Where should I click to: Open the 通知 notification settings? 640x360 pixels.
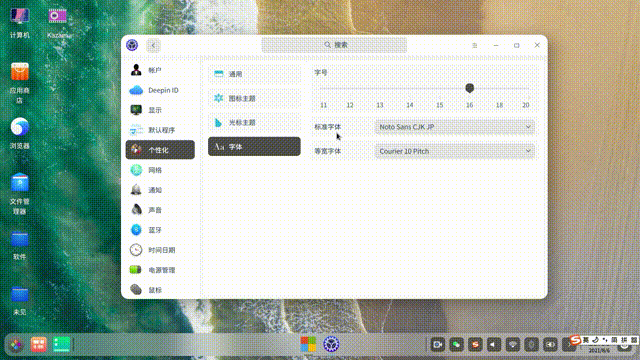tap(160, 190)
